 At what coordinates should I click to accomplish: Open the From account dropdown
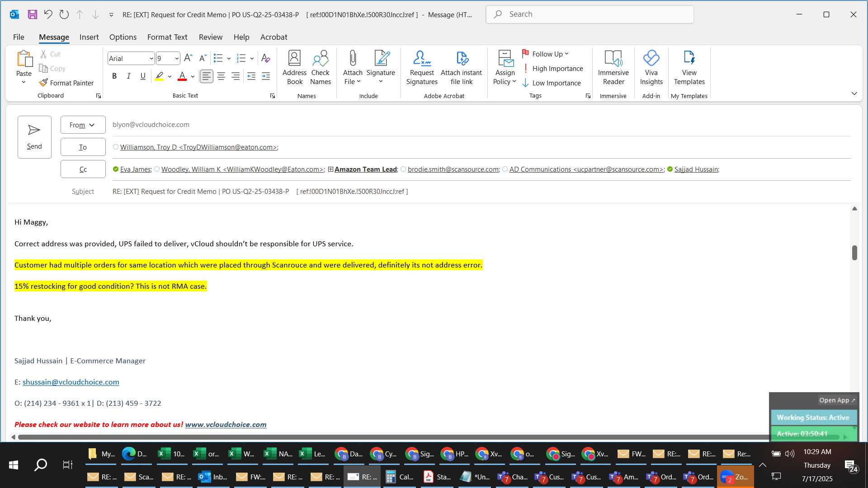point(83,125)
